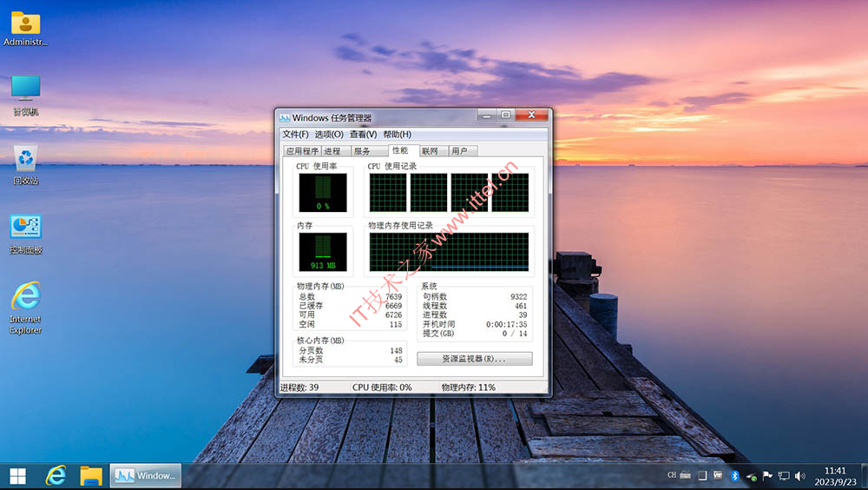Click the 句柄数 value 9322

click(519, 296)
